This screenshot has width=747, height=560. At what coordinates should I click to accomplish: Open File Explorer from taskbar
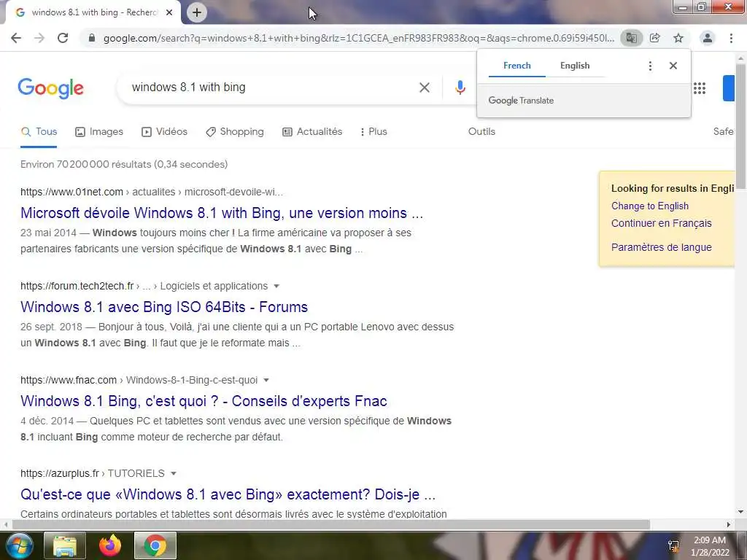(65, 545)
